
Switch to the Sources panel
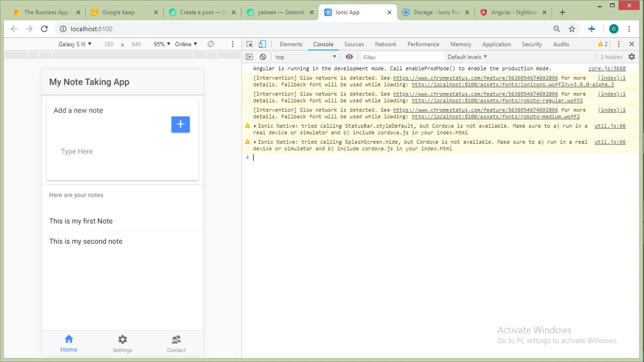(354, 44)
